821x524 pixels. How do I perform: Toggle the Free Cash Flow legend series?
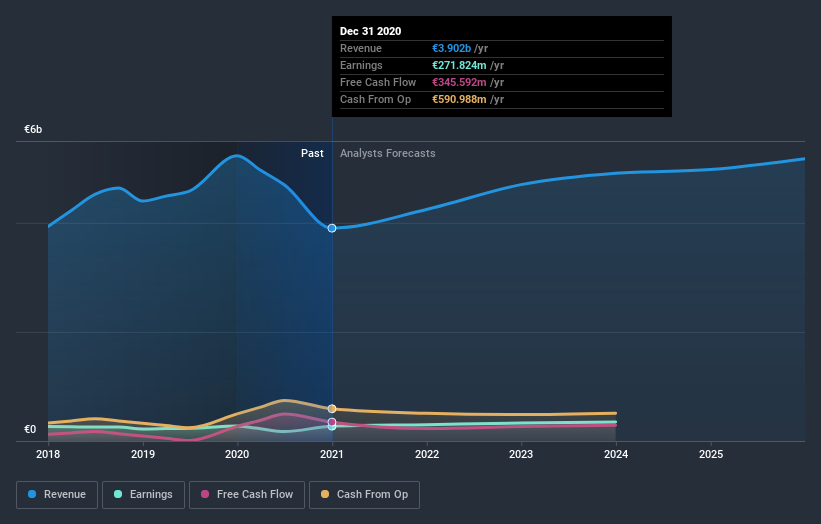point(247,495)
